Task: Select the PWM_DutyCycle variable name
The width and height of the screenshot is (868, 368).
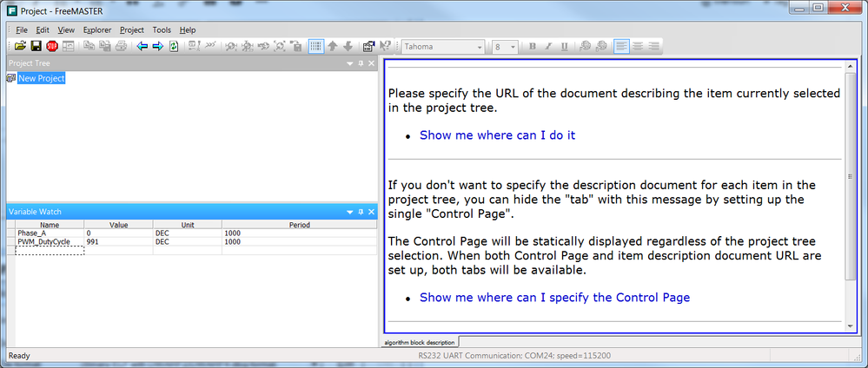Action: click(x=43, y=242)
